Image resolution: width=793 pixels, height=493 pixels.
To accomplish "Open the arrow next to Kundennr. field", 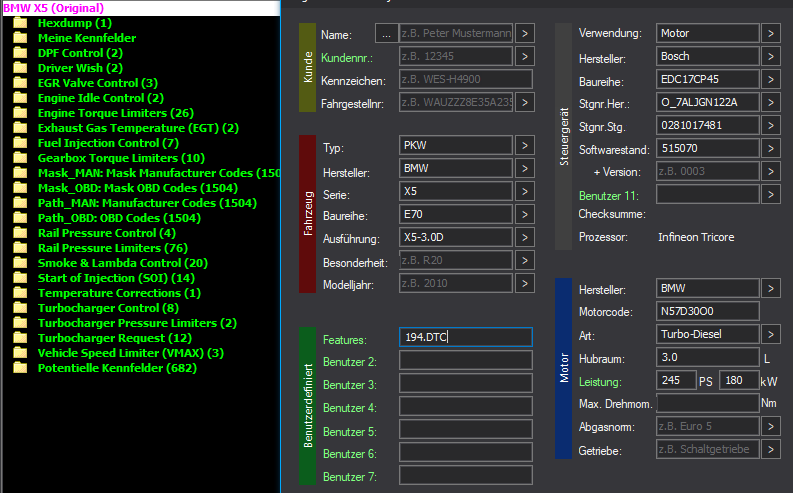I will coord(525,56).
